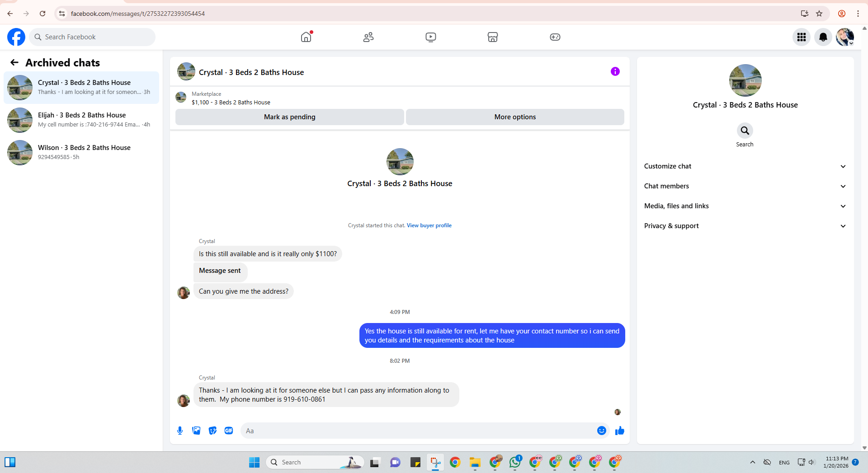Screen dimensions: 868x473
Task: Select the message with phone number 919-610-0861
Action: pos(326,395)
